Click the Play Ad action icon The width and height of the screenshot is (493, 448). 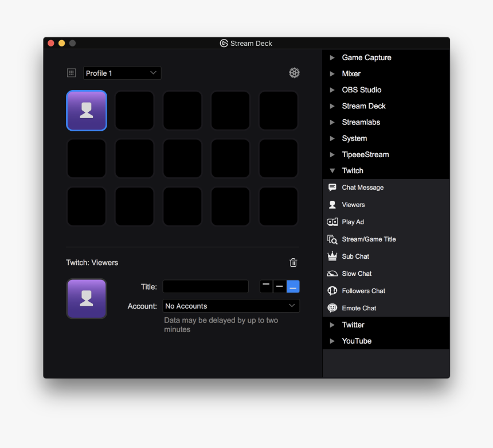coord(332,222)
